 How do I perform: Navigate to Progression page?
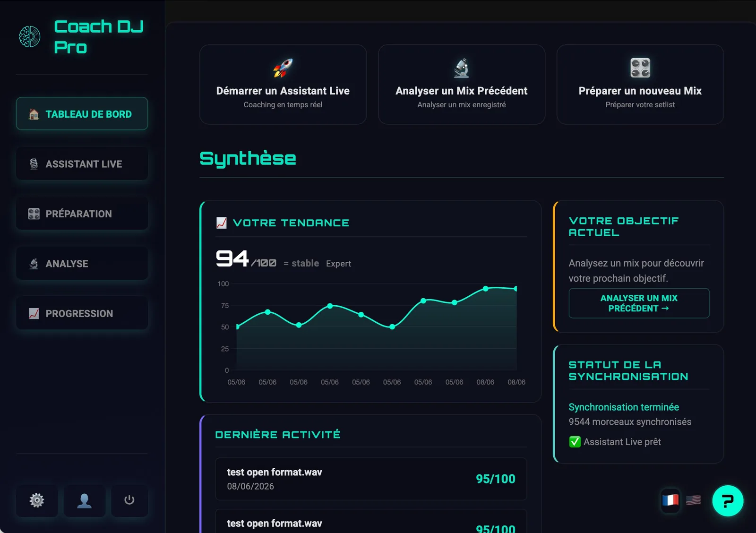click(x=82, y=313)
